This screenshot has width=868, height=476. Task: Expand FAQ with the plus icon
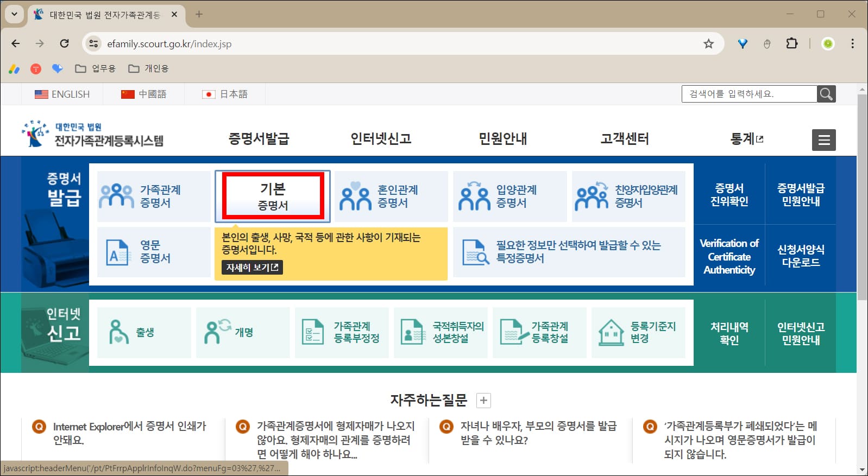(x=483, y=401)
